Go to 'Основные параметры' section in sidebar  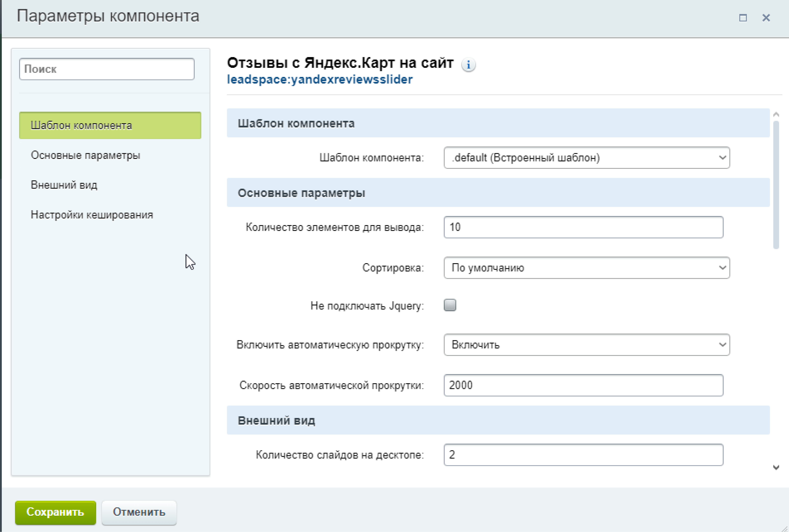point(86,155)
